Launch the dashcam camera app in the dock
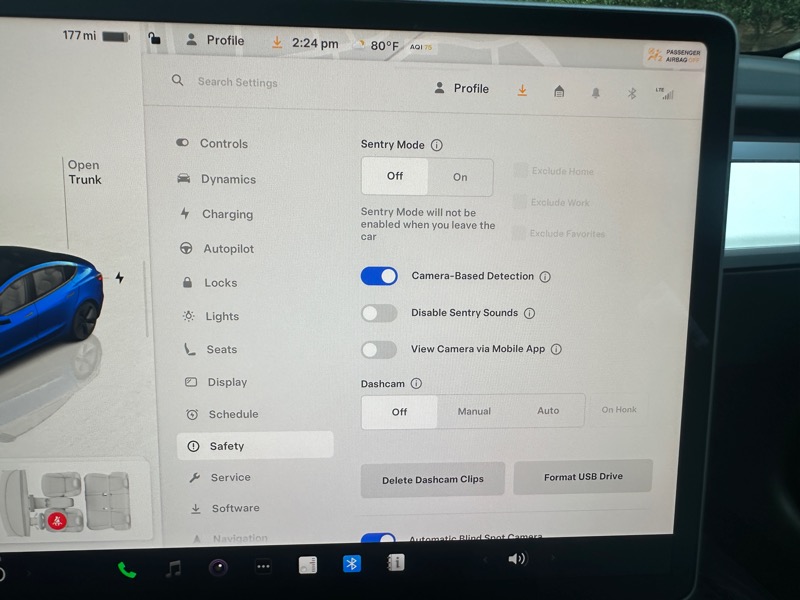The image size is (800, 600). [218, 568]
